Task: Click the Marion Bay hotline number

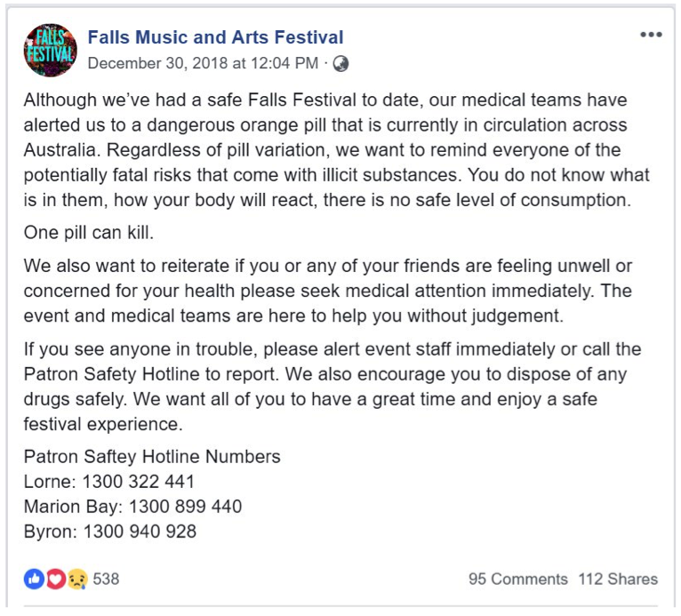Action: [x=185, y=507]
